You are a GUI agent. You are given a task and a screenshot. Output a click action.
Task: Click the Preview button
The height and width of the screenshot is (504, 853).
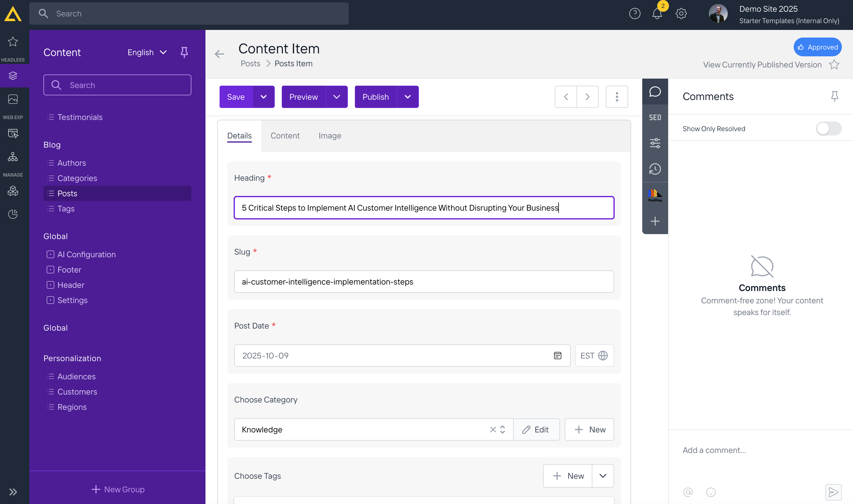pyautogui.click(x=303, y=97)
